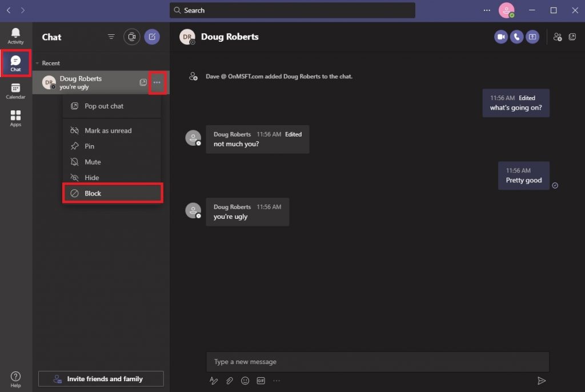
Task: Click the Chat panel heading
Action: (x=51, y=37)
